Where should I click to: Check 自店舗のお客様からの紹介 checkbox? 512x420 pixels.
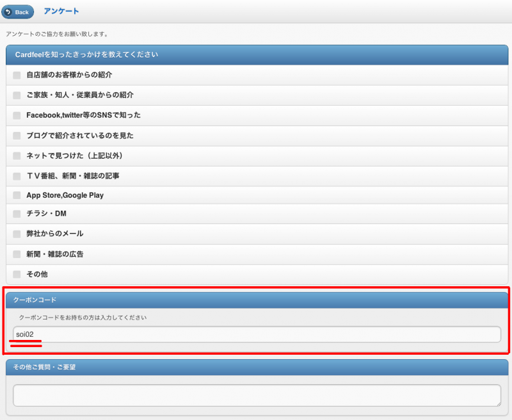(17, 75)
